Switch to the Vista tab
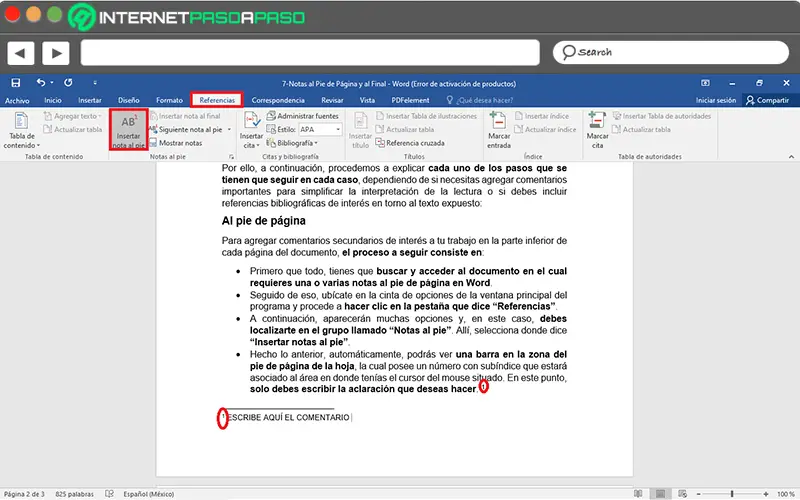The width and height of the screenshot is (800, 500). 367,101
